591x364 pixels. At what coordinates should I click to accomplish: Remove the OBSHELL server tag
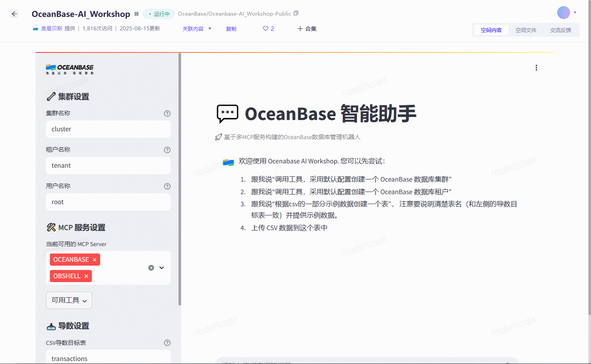[86, 276]
